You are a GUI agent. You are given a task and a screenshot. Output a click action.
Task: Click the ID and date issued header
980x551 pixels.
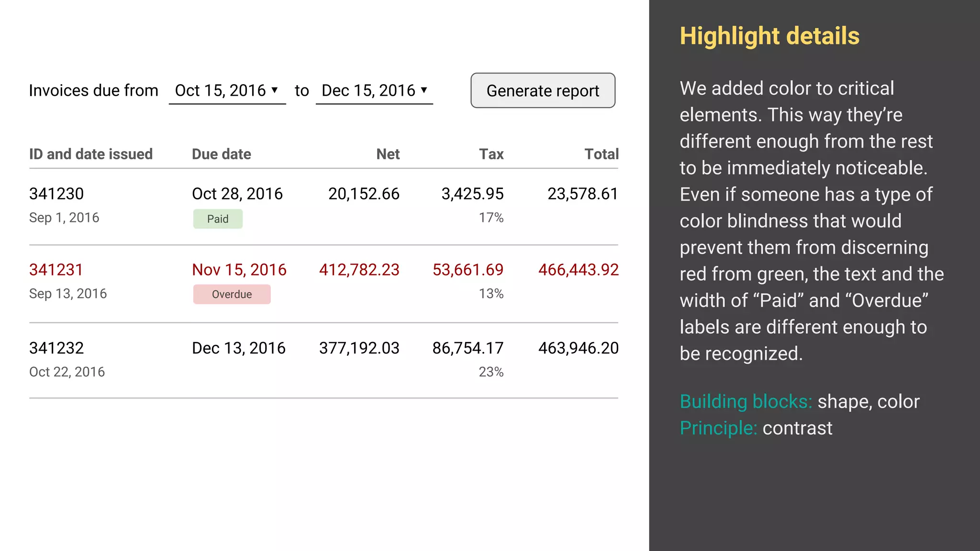(91, 154)
